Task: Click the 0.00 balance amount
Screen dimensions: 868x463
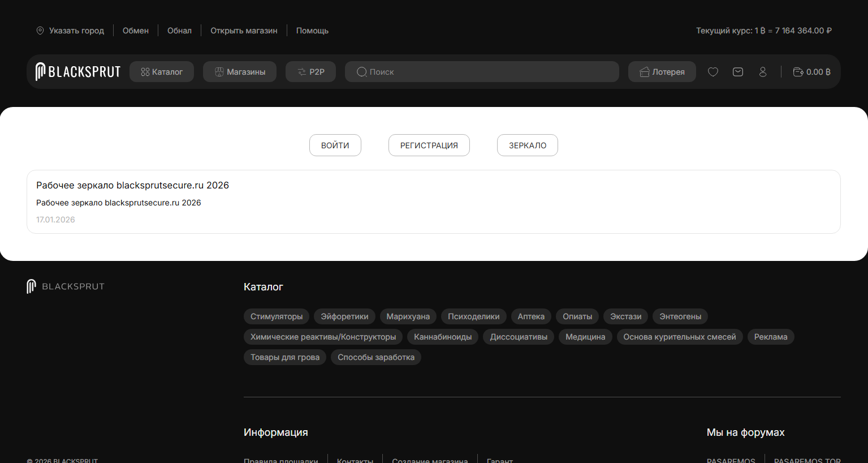Action: click(x=818, y=72)
